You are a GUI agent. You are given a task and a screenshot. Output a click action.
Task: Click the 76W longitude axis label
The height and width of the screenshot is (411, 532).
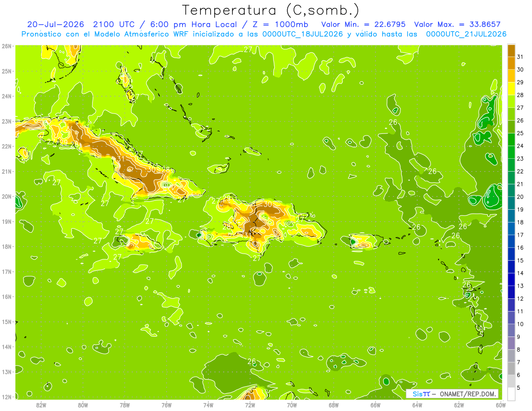click(166, 404)
